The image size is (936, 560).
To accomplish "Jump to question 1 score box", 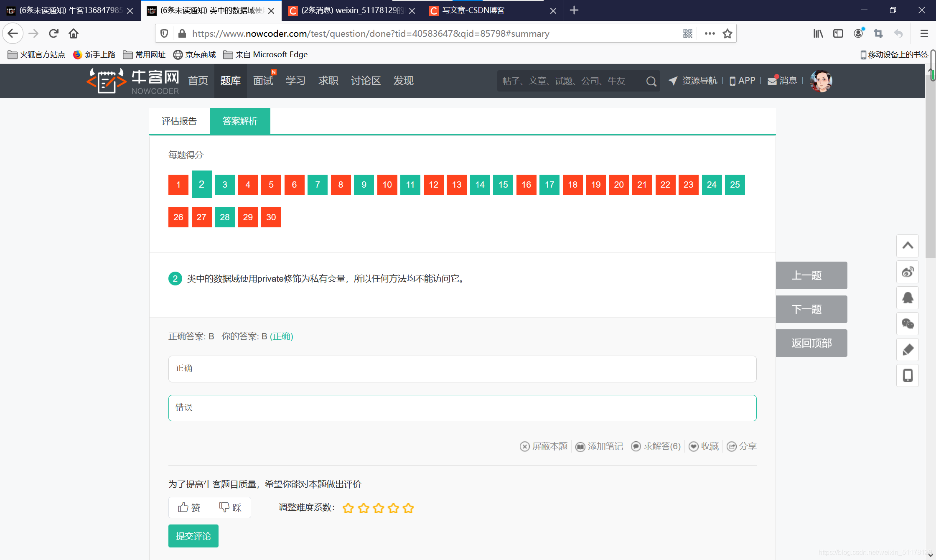I will click(x=178, y=185).
